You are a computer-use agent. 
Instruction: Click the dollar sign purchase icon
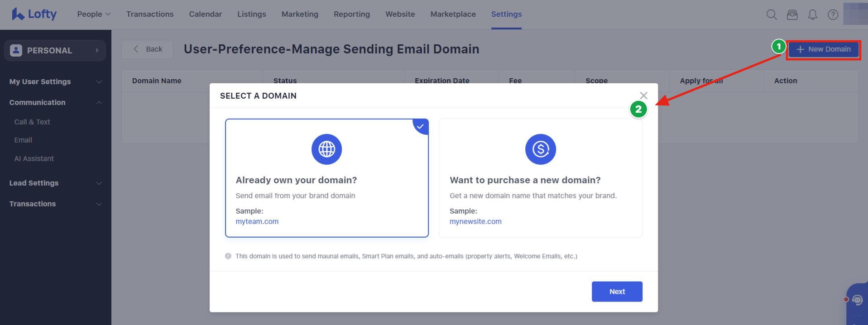coord(540,149)
